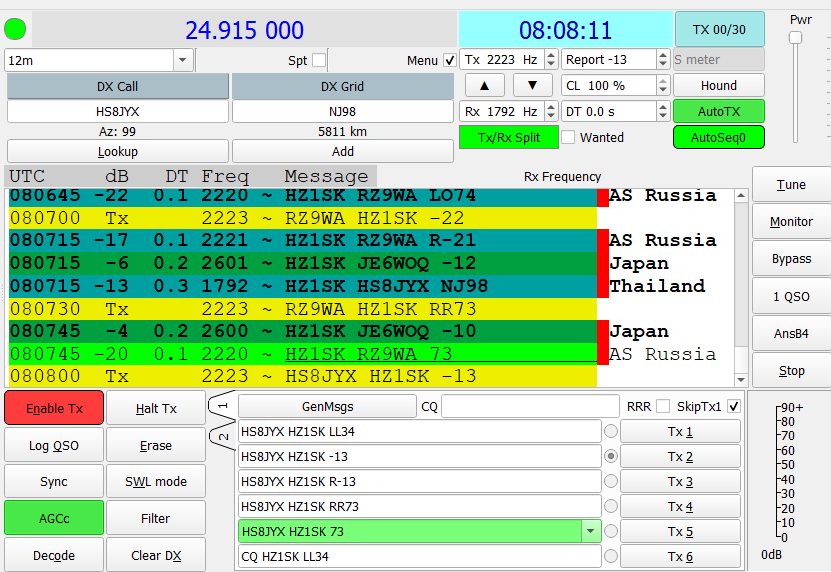
Task: Toggle SWL mode button
Action: click(x=156, y=481)
